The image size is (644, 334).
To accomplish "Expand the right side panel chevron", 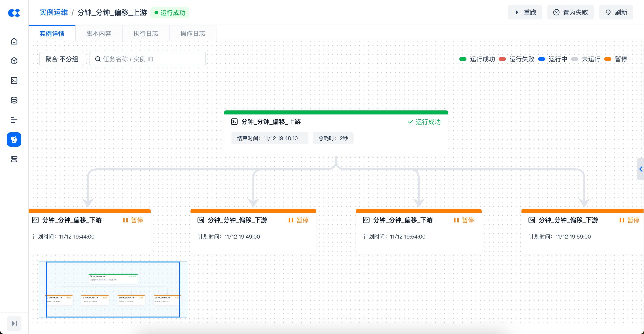I will coord(640,169).
